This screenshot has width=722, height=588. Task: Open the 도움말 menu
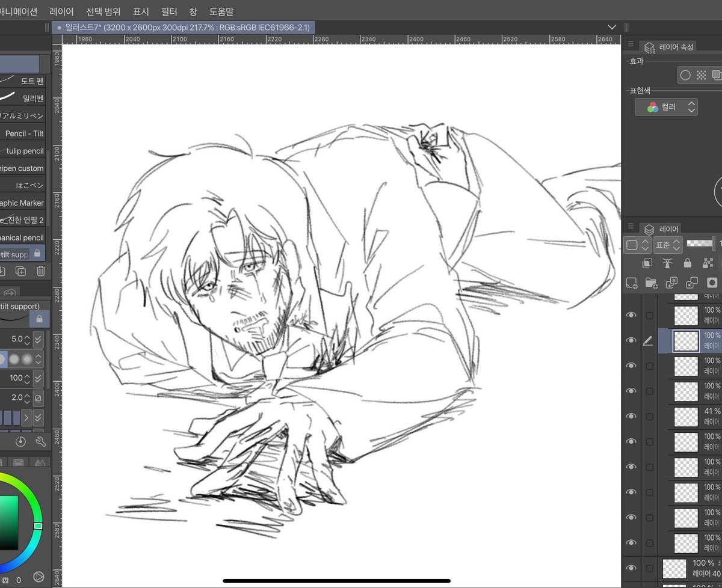pyautogui.click(x=221, y=11)
